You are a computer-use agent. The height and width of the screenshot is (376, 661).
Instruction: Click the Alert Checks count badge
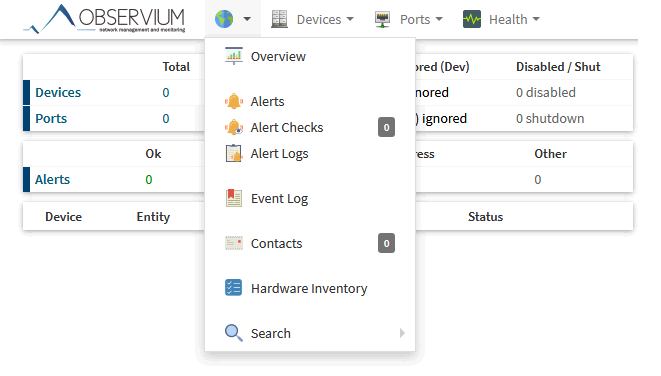pos(386,127)
